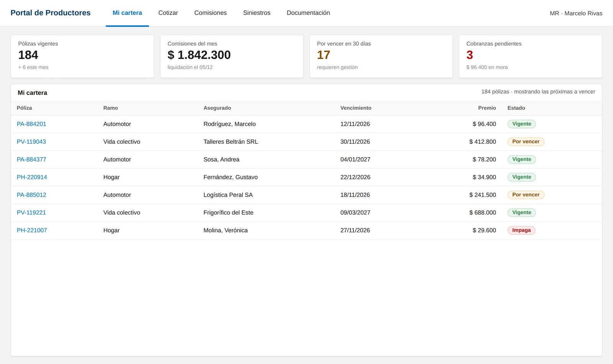
Task: Open policy PA-885012
Action: [31, 195]
